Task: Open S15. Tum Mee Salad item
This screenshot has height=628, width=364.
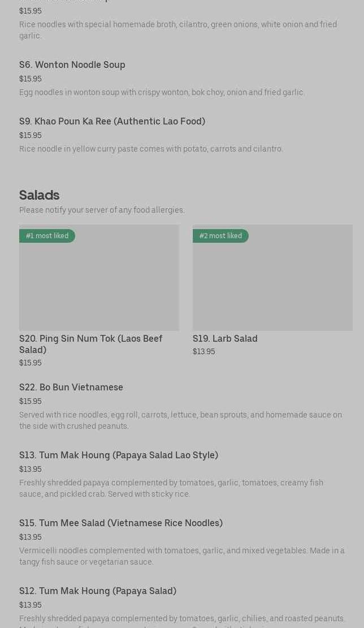Action: [x=121, y=523]
